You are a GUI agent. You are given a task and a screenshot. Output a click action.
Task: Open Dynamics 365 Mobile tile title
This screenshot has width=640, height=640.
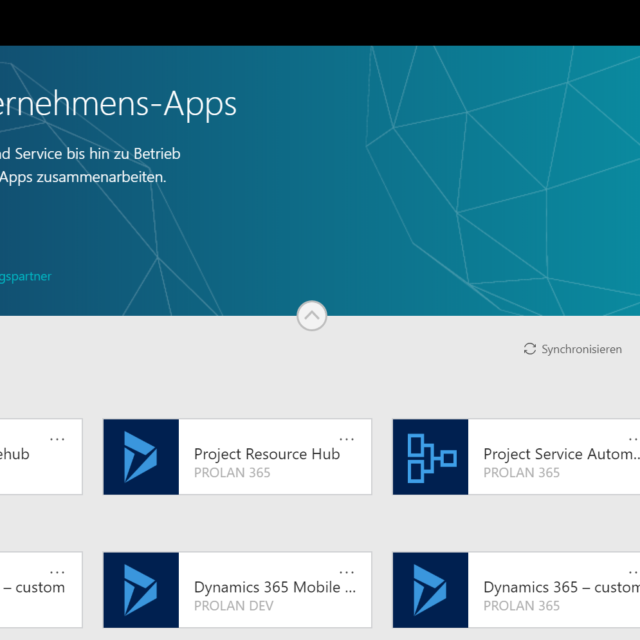click(275, 587)
